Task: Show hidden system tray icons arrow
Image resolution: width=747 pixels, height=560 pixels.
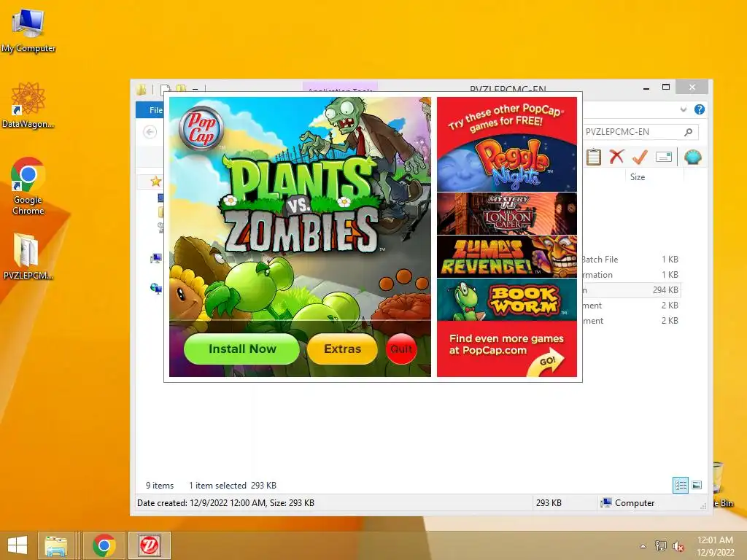Action: [643, 546]
